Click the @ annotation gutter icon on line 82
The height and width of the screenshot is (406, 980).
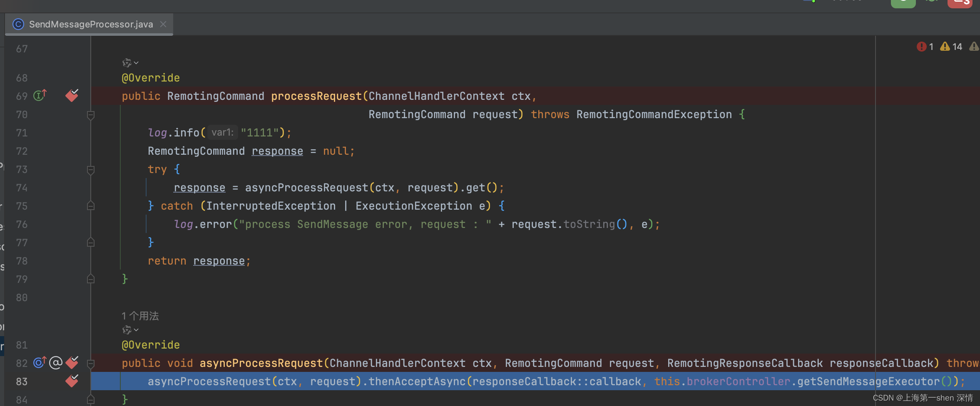pyautogui.click(x=56, y=363)
